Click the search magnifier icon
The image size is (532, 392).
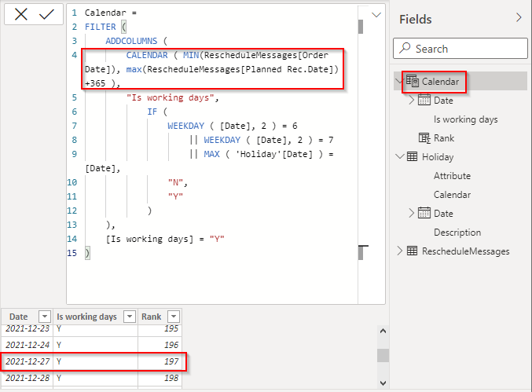[405, 48]
